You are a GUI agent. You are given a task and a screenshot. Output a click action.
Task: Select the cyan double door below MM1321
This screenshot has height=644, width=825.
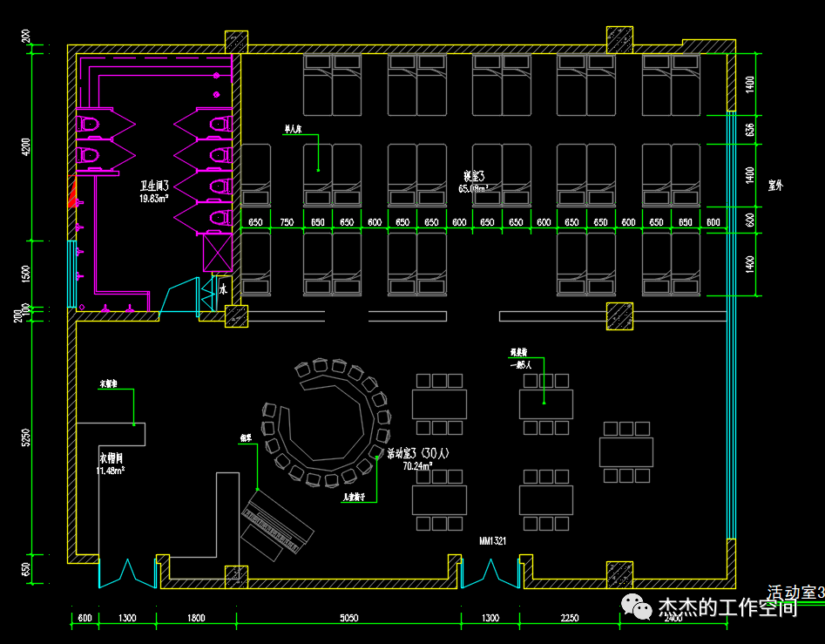(490, 573)
